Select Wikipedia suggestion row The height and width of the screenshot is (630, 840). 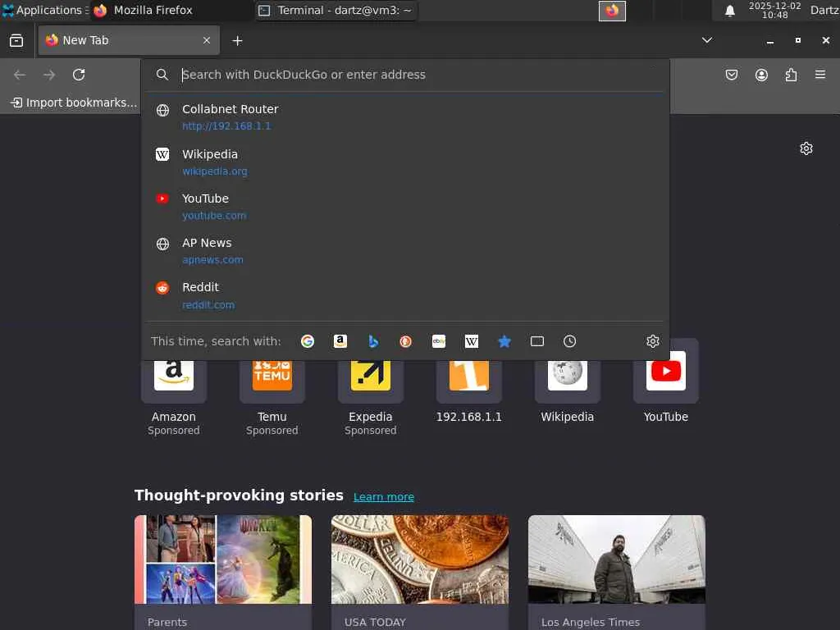click(405, 162)
